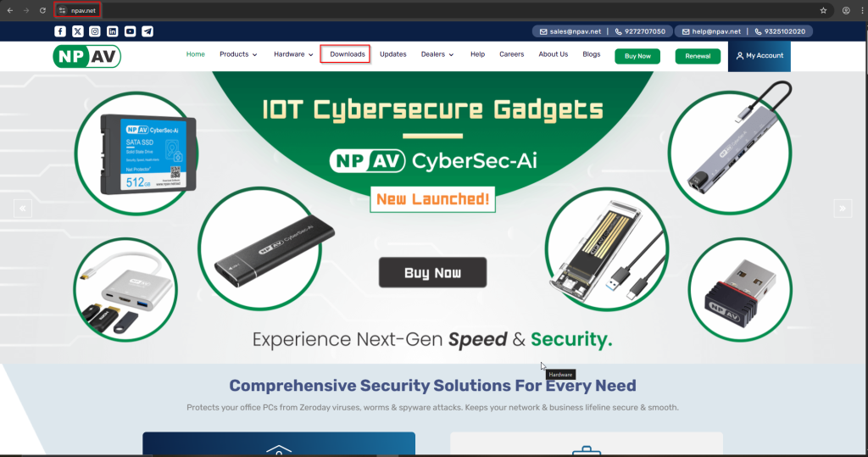The height and width of the screenshot is (457, 868).
Task: Open the LinkedIn social icon
Action: [113, 31]
